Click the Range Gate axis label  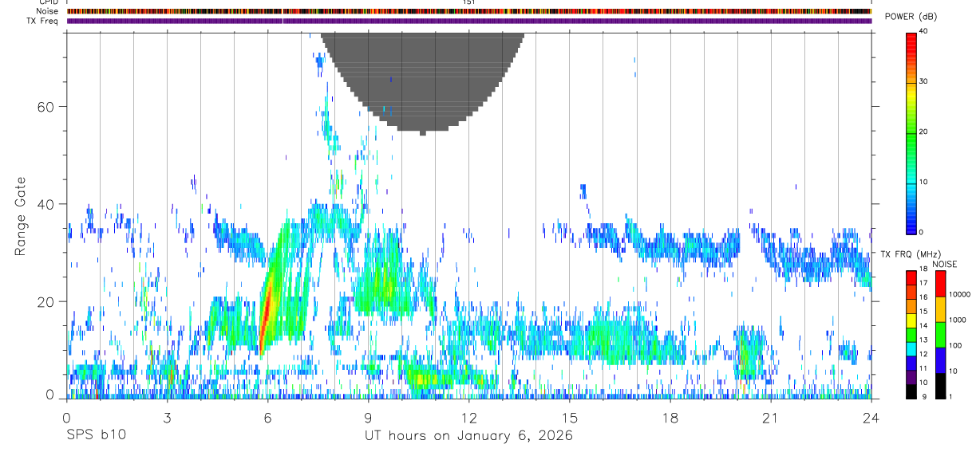pos(21,216)
